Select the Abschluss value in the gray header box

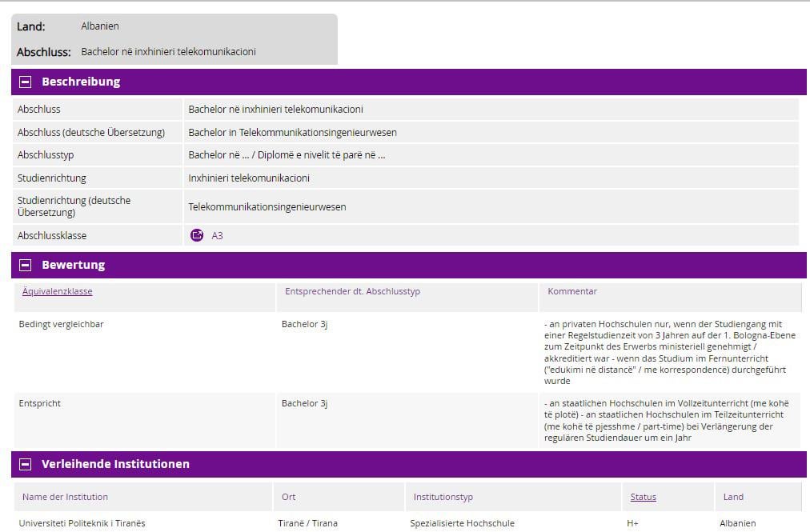168,52
